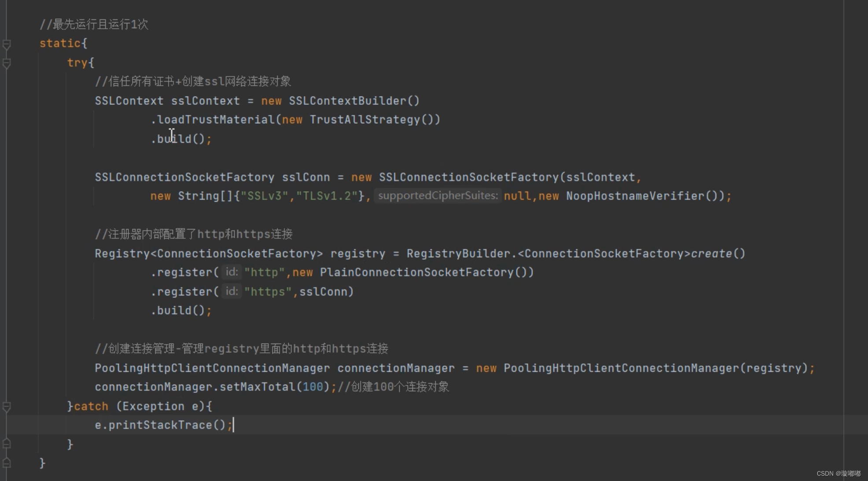The image size is (868, 481).
Task: Click '.build();' after loadTrustMaterial line
Action: point(181,139)
